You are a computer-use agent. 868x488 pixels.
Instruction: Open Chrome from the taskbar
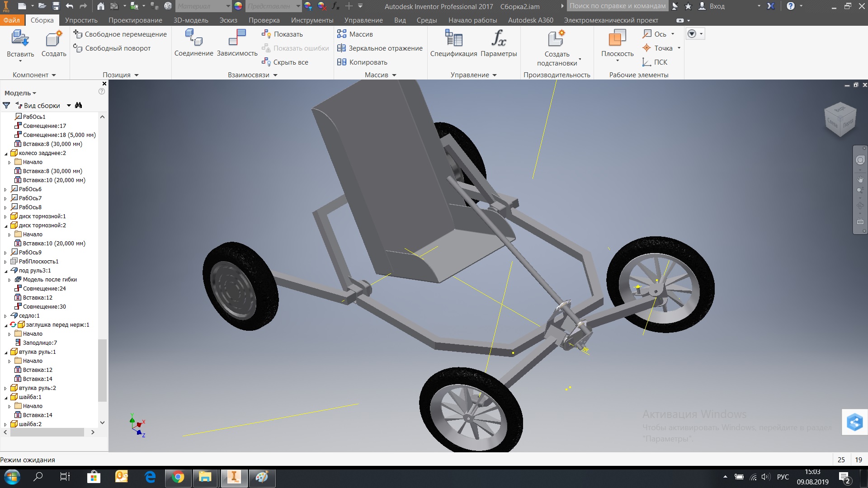pos(178,477)
